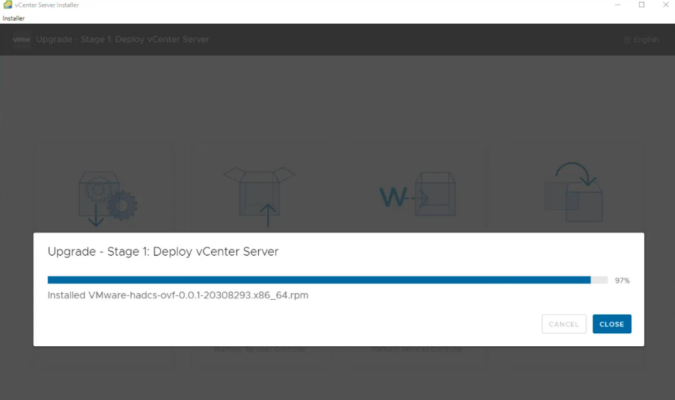Close the vCenter Server Installer window

point(665,5)
